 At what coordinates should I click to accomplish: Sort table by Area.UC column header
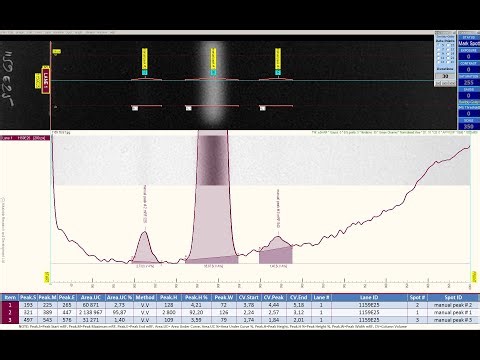pyautogui.click(x=91, y=297)
